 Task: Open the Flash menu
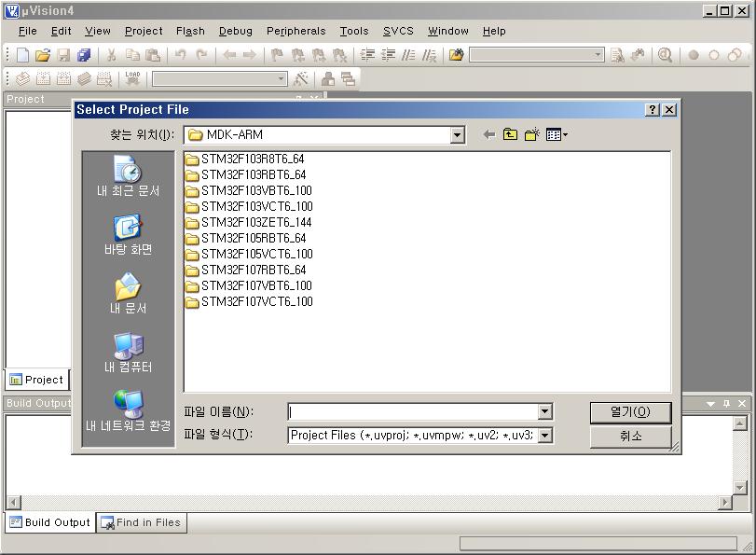click(190, 31)
